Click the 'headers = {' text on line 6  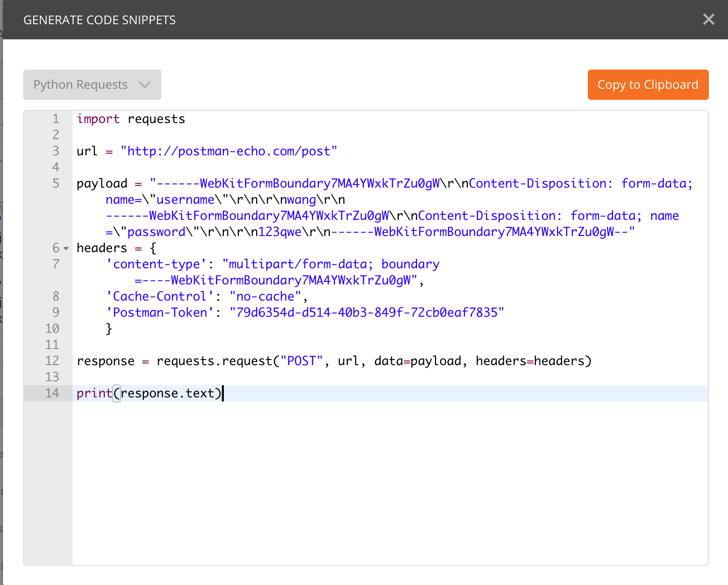tap(116, 248)
